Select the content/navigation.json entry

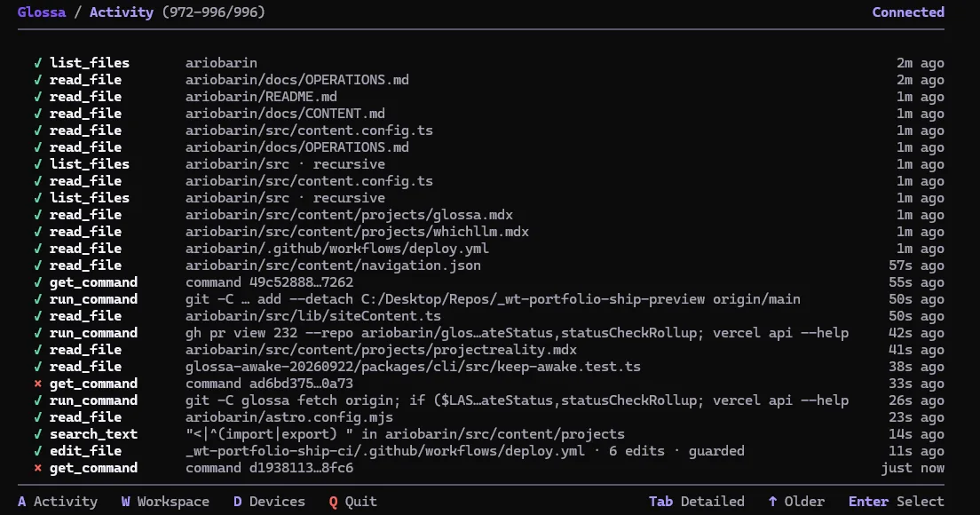coord(489,265)
